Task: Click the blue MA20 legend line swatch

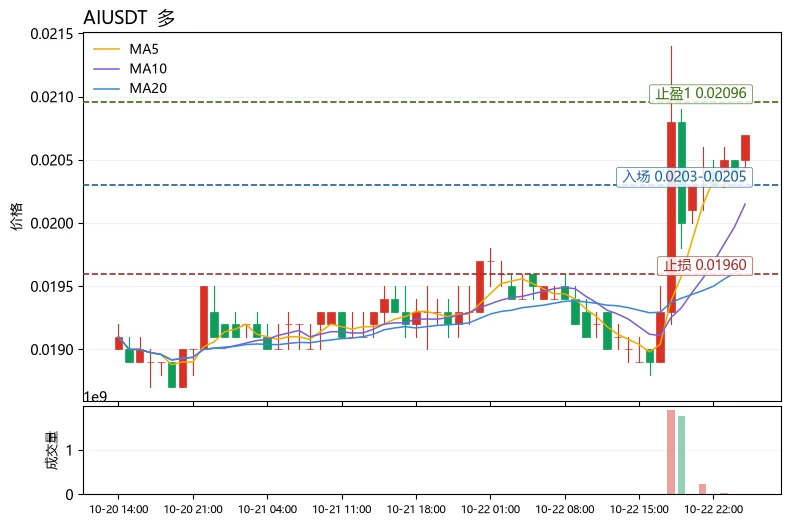Action: pyautogui.click(x=107, y=89)
